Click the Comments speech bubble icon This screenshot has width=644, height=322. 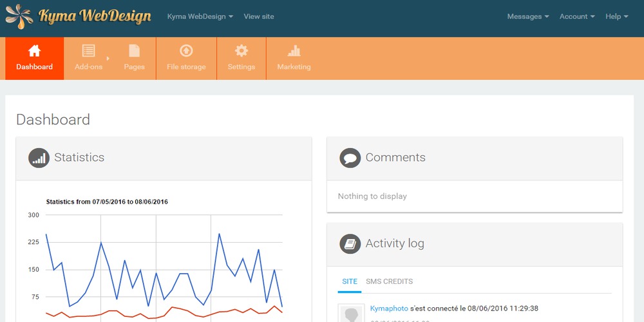pyautogui.click(x=350, y=158)
